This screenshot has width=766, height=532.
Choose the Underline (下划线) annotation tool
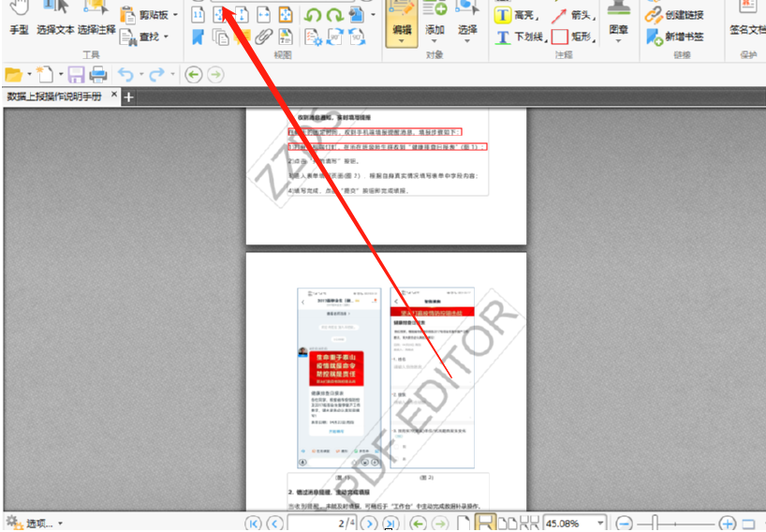click(521, 37)
